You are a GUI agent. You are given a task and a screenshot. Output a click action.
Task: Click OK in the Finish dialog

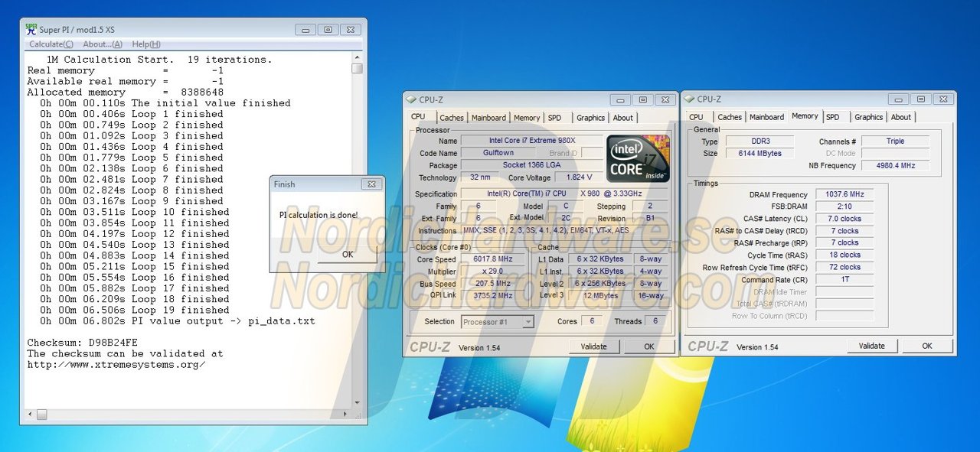pos(348,254)
